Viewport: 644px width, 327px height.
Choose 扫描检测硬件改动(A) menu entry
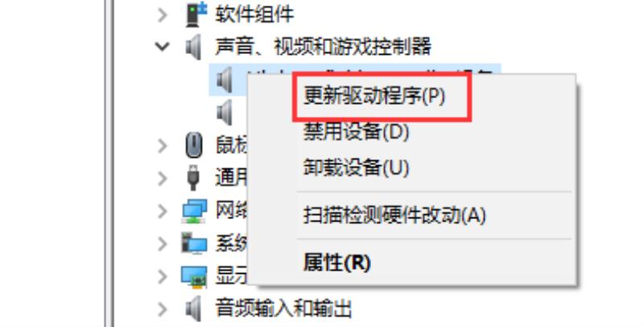394,215
